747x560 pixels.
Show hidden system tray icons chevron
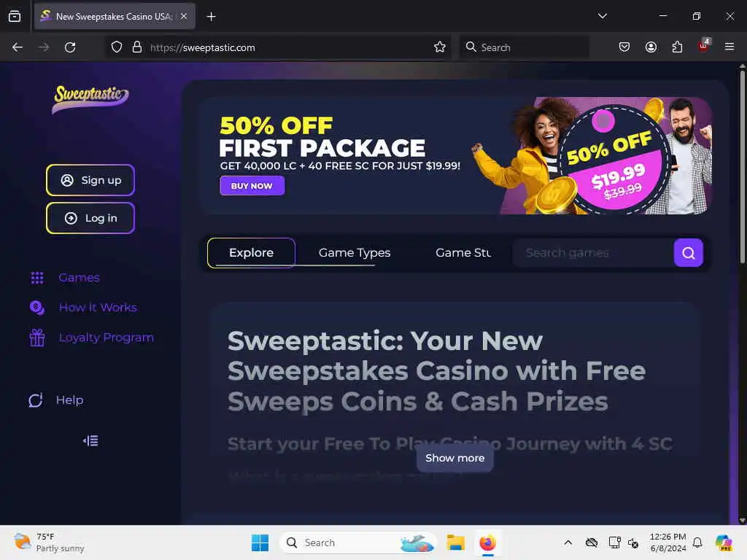[x=568, y=542]
